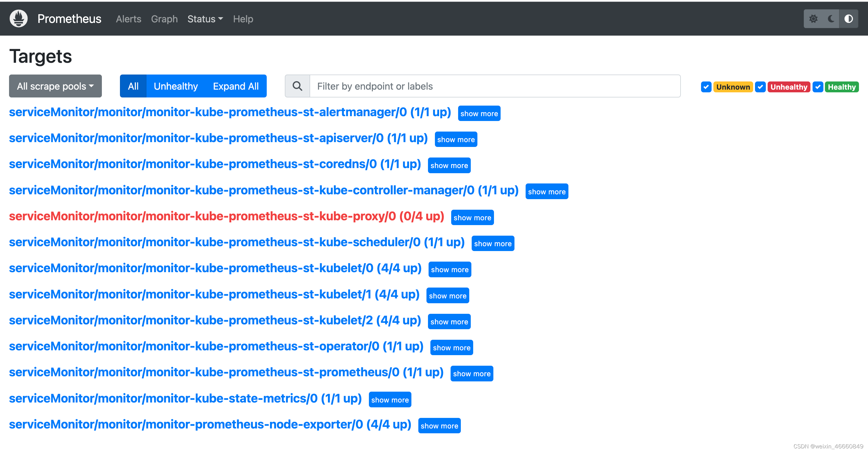Expand kube-prometheus-st-kubelet/0 show more
This screenshot has width=868, height=452.
pyautogui.click(x=449, y=269)
